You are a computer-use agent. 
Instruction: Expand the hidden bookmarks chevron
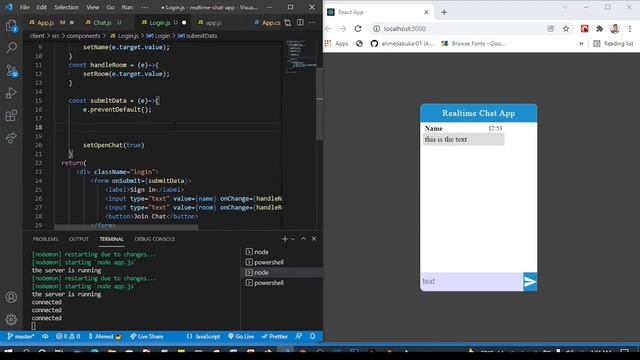click(x=581, y=43)
